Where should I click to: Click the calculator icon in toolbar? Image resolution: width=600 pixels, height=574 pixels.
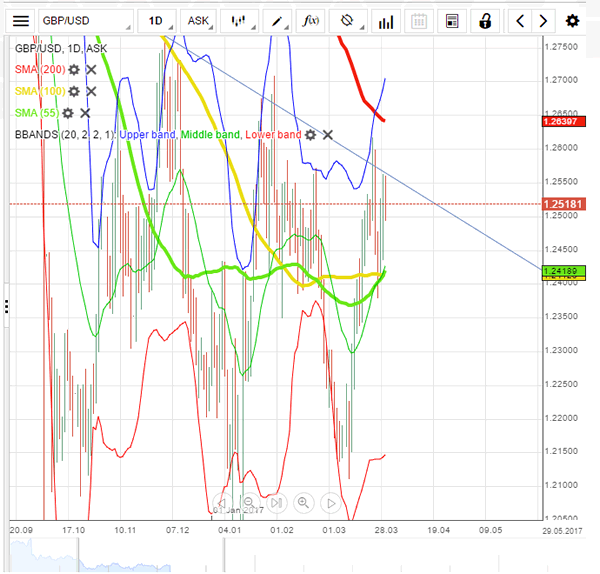[452, 21]
